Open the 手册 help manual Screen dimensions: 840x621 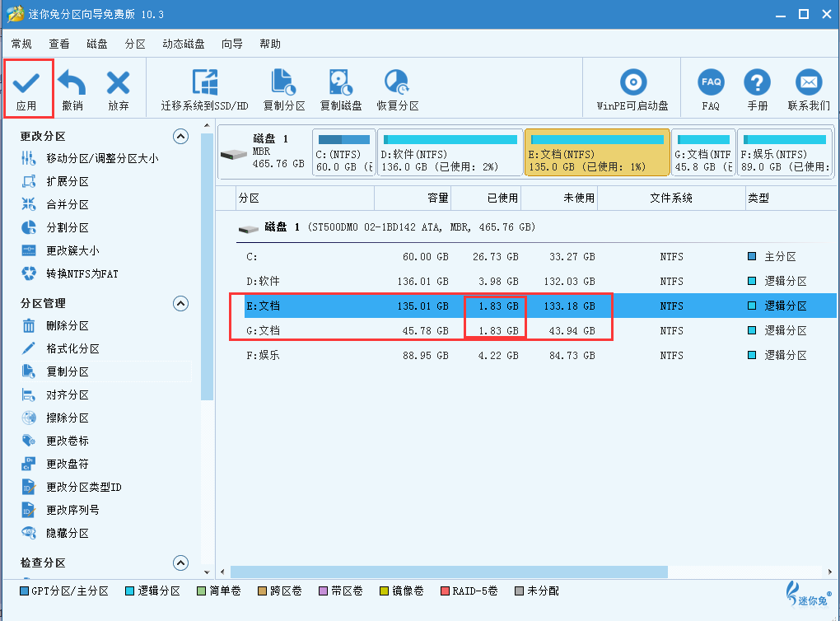tap(757, 90)
